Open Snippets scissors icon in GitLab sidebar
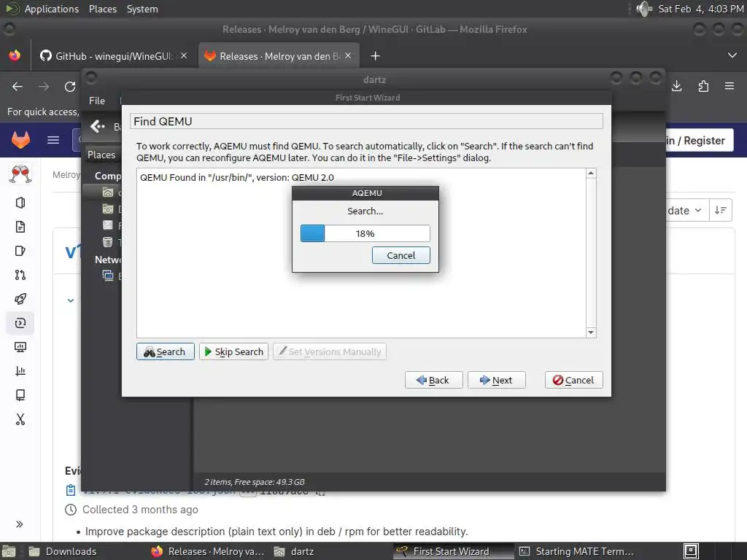 (x=20, y=419)
